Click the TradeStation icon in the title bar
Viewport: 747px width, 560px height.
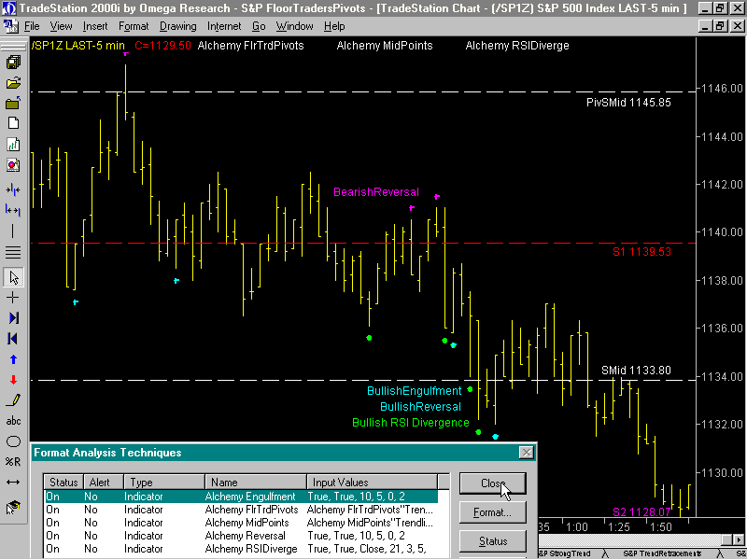(9, 7)
